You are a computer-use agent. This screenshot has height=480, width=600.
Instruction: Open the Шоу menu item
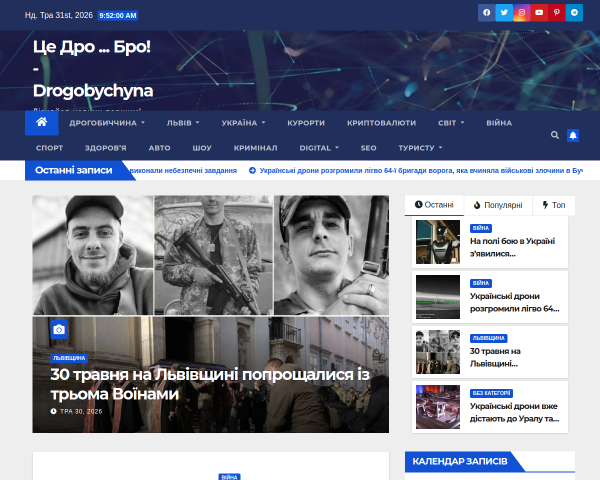click(202, 148)
